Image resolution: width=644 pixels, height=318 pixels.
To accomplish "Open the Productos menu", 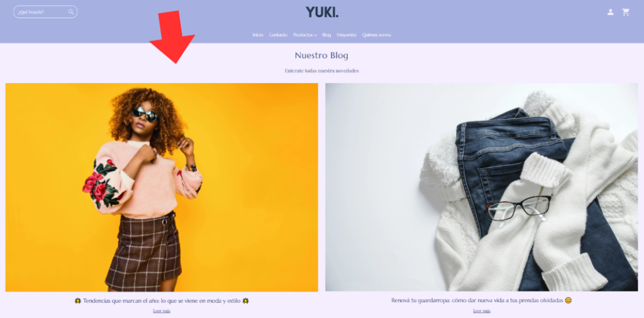I will 303,35.
